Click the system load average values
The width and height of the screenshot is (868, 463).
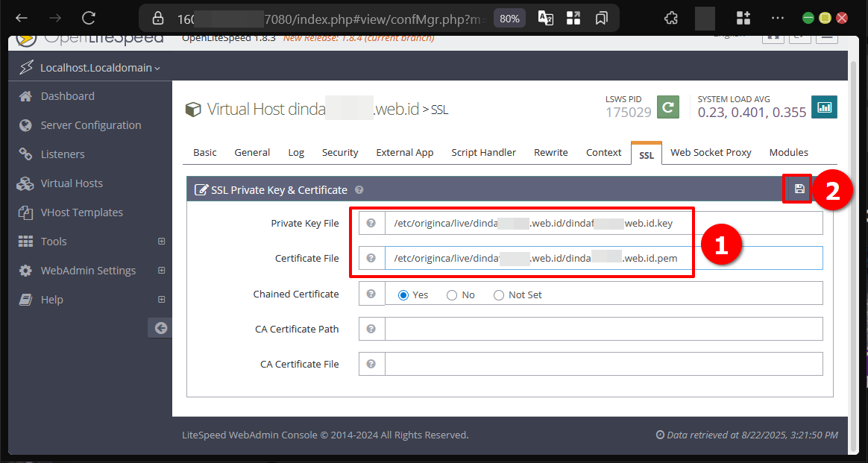click(752, 113)
